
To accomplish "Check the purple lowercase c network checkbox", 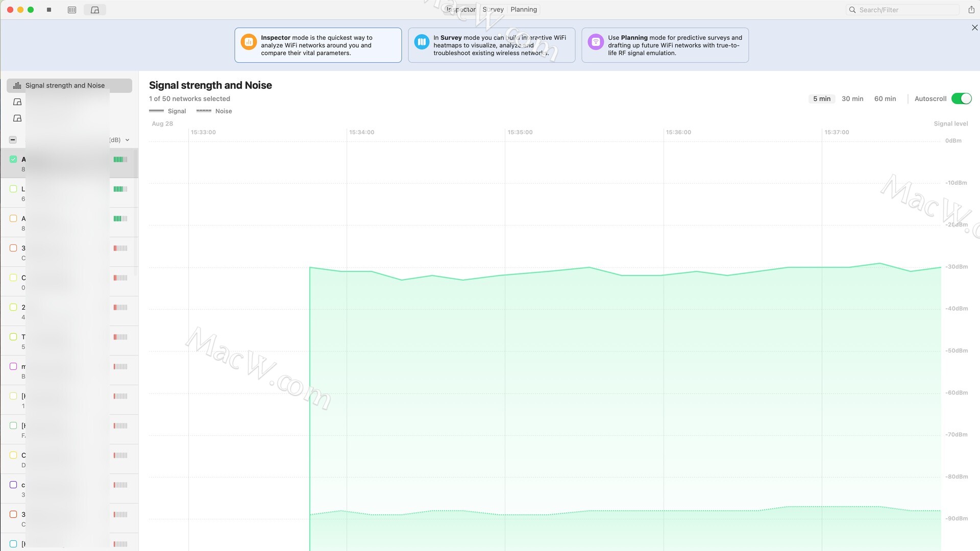I will [13, 485].
